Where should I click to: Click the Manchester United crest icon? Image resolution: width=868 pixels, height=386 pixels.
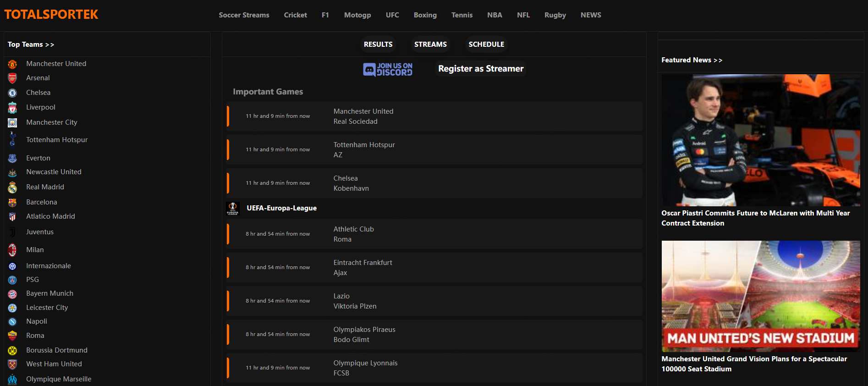pyautogui.click(x=12, y=64)
